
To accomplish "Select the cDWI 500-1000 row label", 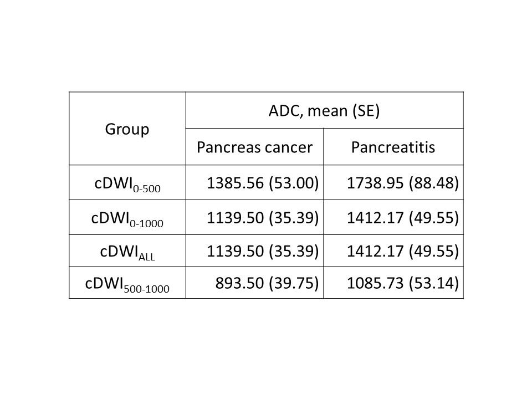I will (x=127, y=284).
